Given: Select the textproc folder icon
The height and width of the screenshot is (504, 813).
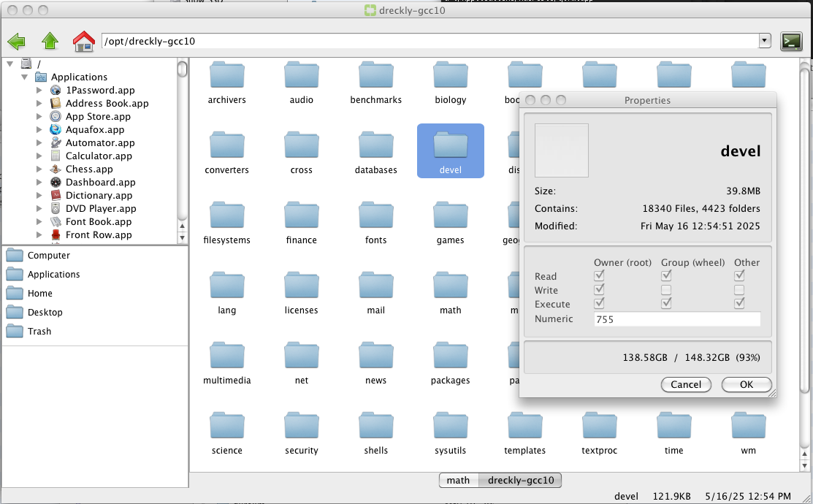Looking at the screenshot, I should tap(600, 426).
